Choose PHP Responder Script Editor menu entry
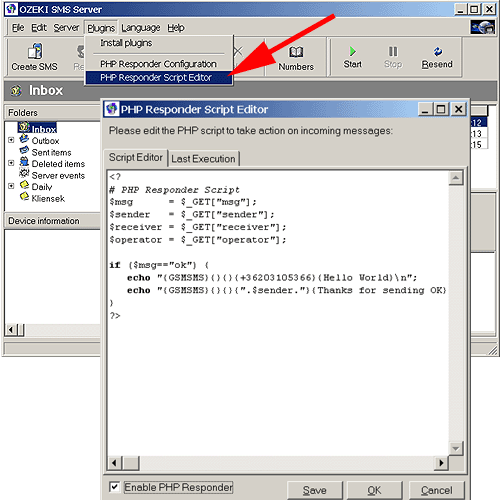 (159, 77)
